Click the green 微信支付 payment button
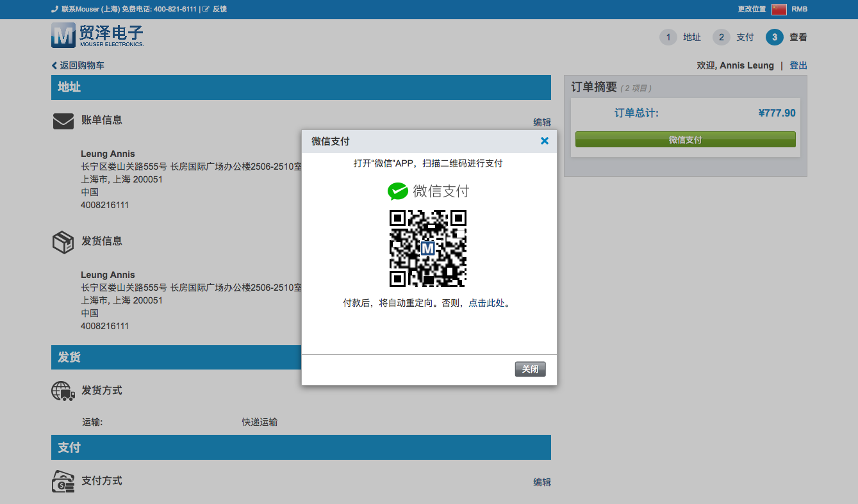The image size is (858, 504). (685, 139)
